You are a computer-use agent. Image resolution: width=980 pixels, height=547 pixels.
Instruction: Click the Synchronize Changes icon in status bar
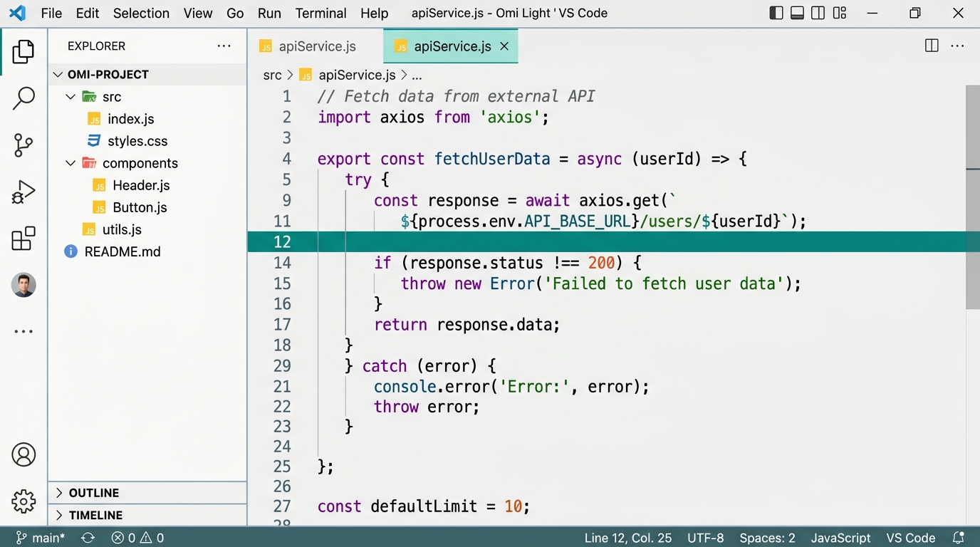(x=88, y=538)
